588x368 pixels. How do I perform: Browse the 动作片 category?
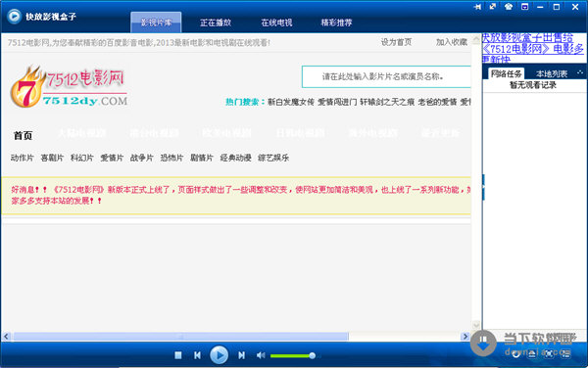click(22, 158)
